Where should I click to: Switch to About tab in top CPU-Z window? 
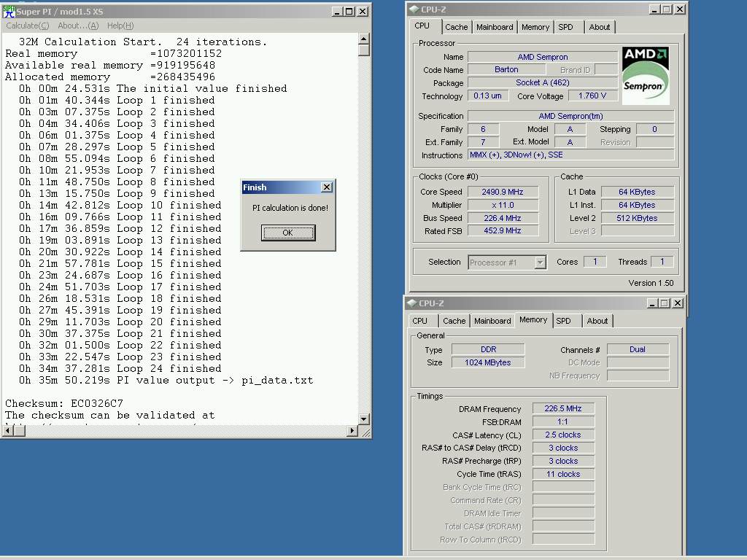click(x=600, y=27)
